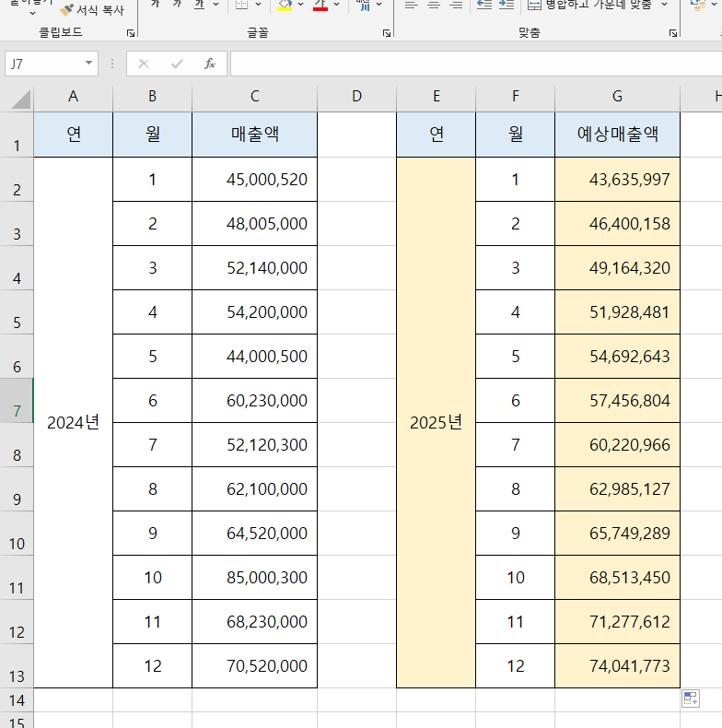The image size is (722, 728).
Task: Center-align the text
Action: [x=434, y=5]
